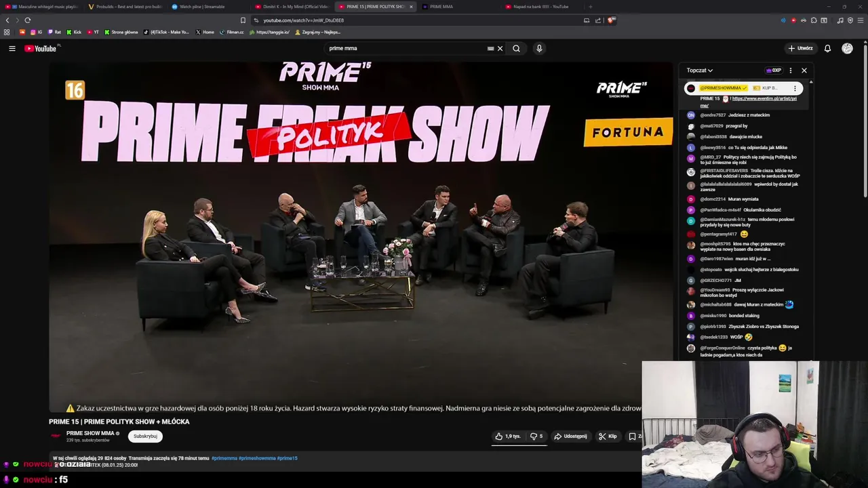
Task: Go to the YouTube home logo
Action: [x=41, y=48]
